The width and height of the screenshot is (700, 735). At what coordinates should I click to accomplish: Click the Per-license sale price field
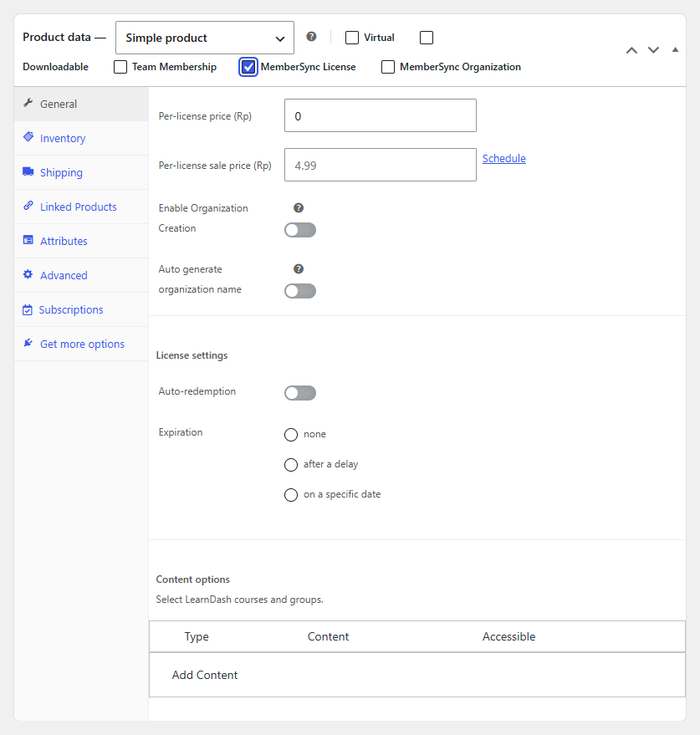(x=381, y=165)
